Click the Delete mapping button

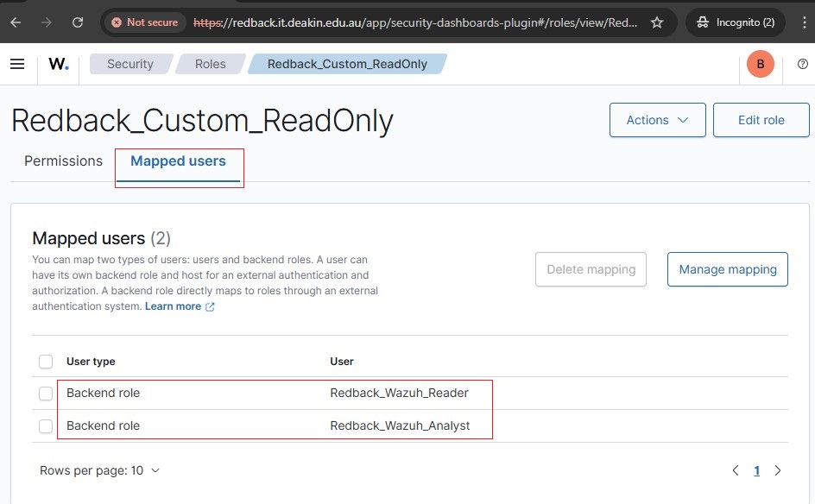(591, 269)
